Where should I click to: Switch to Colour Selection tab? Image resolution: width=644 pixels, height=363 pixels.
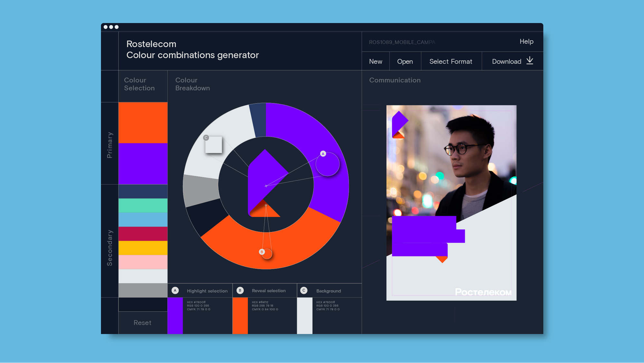(139, 84)
